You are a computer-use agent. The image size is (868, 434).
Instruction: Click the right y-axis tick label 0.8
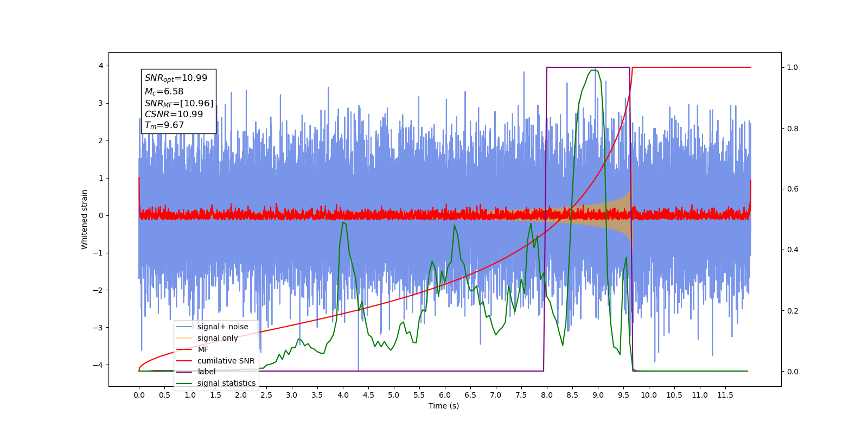(x=793, y=129)
